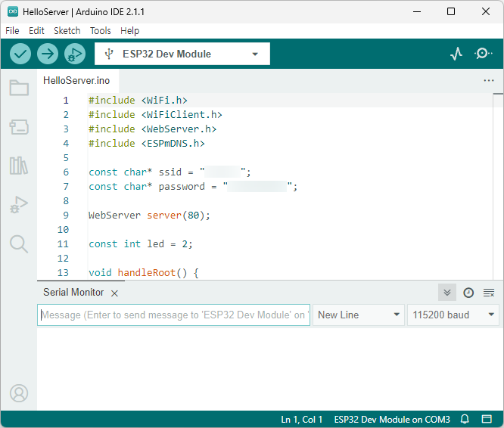Open the Edit menu

click(36, 31)
